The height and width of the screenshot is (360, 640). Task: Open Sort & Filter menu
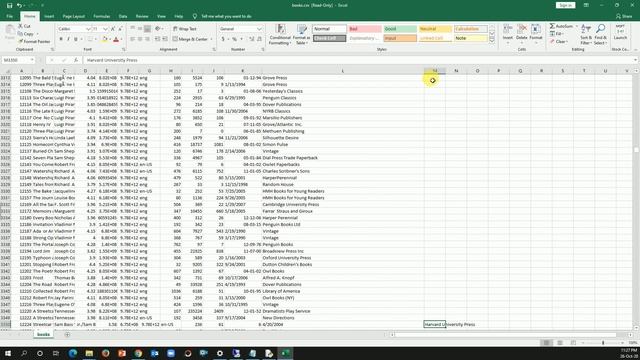586,35
